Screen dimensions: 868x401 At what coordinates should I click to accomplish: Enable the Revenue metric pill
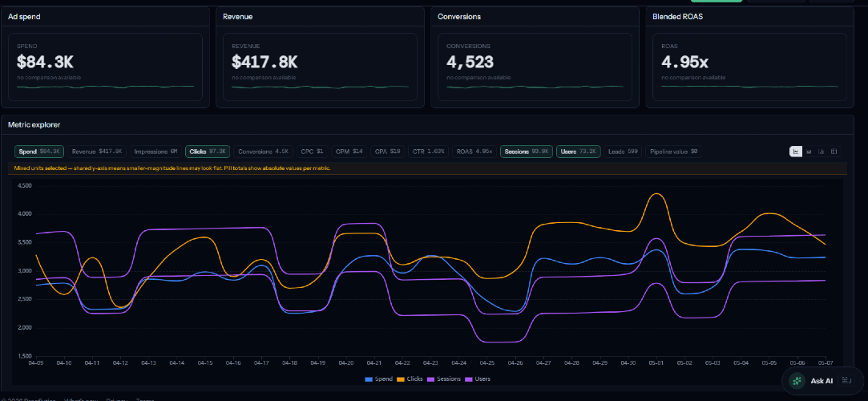point(98,152)
